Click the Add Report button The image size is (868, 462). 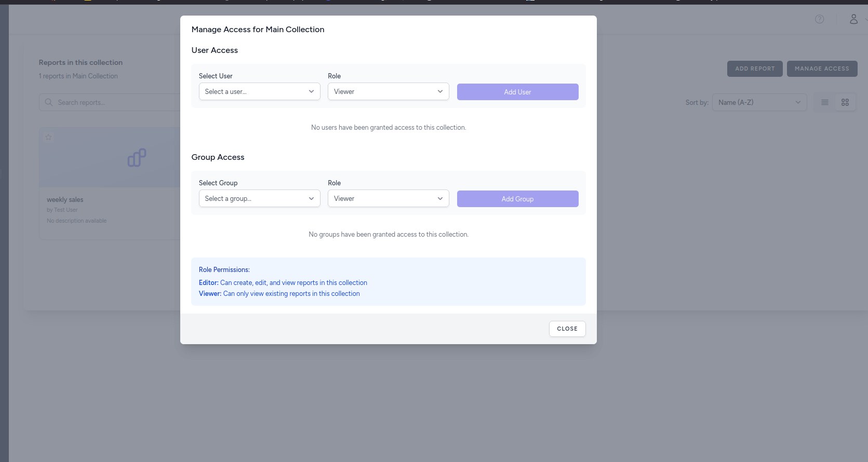click(754, 69)
